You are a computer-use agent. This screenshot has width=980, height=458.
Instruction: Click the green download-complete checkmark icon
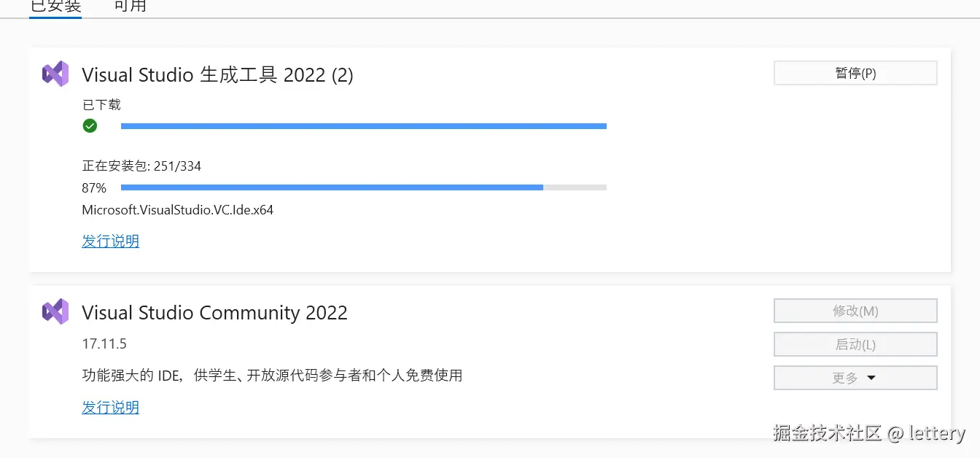coord(90,126)
